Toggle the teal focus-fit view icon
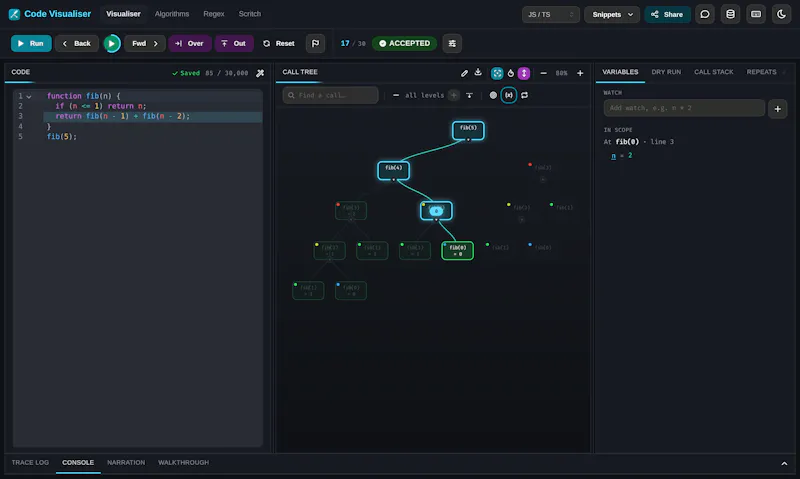 [497, 73]
